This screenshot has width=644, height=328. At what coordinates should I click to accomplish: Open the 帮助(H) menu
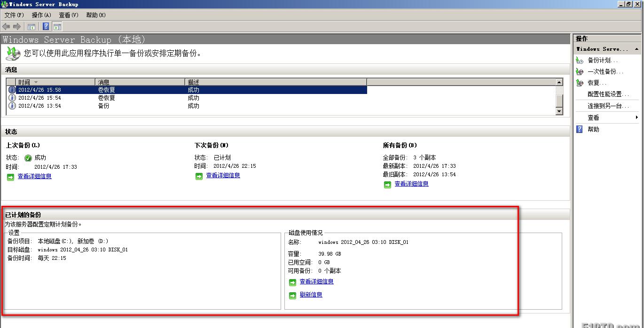click(x=96, y=15)
